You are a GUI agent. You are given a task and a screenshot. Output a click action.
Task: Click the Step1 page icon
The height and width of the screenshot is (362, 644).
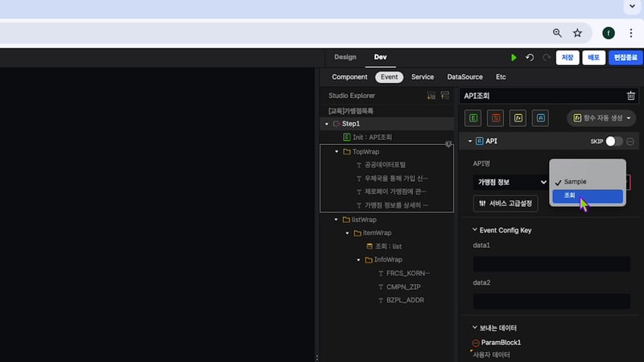pyautogui.click(x=336, y=124)
